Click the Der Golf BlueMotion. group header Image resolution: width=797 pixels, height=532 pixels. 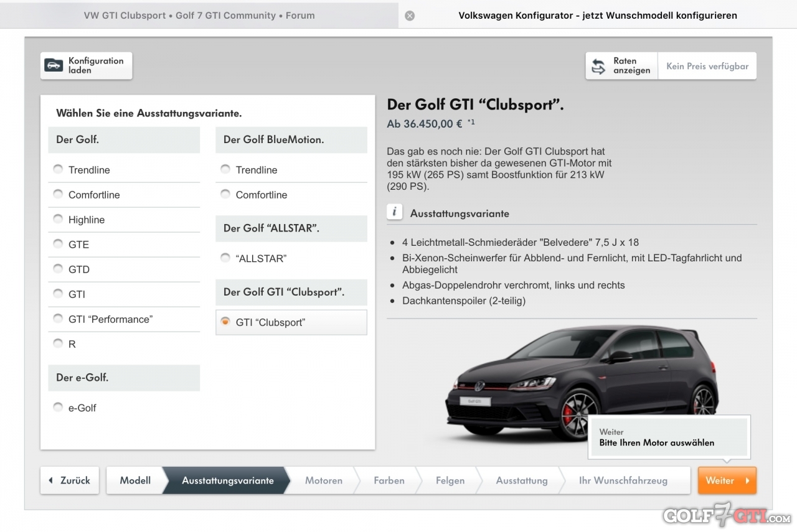tap(291, 140)
